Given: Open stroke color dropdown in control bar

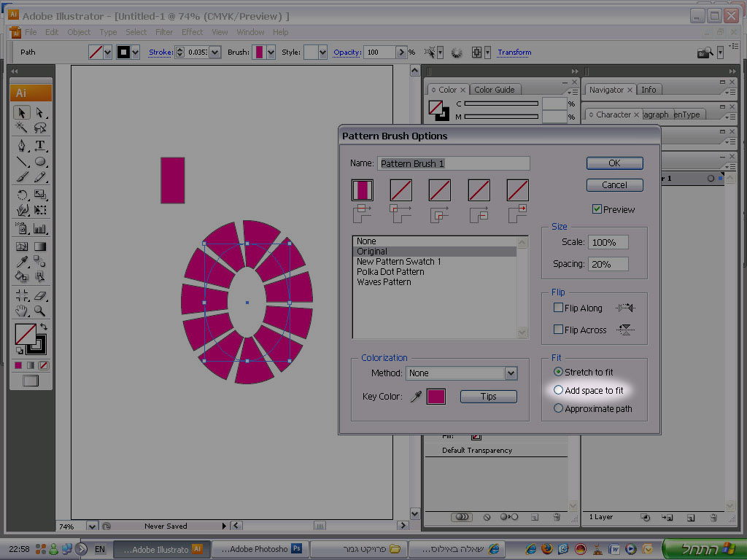Looking at the screenshot, I should click(x=136, y=52).
